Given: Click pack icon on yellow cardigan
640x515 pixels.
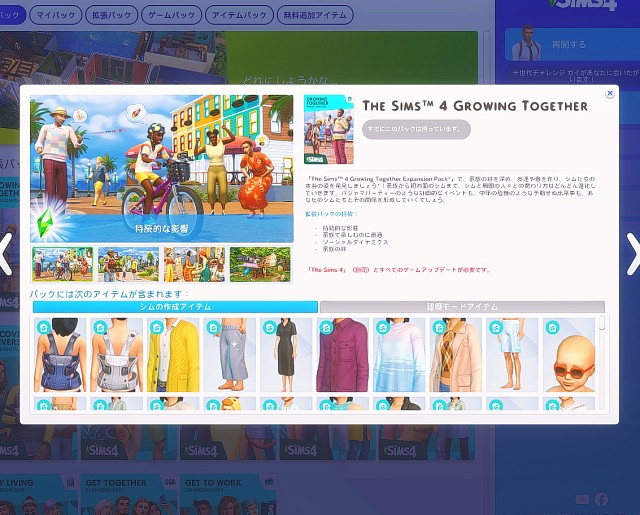Looking at the screenshot, I should 157,327.
